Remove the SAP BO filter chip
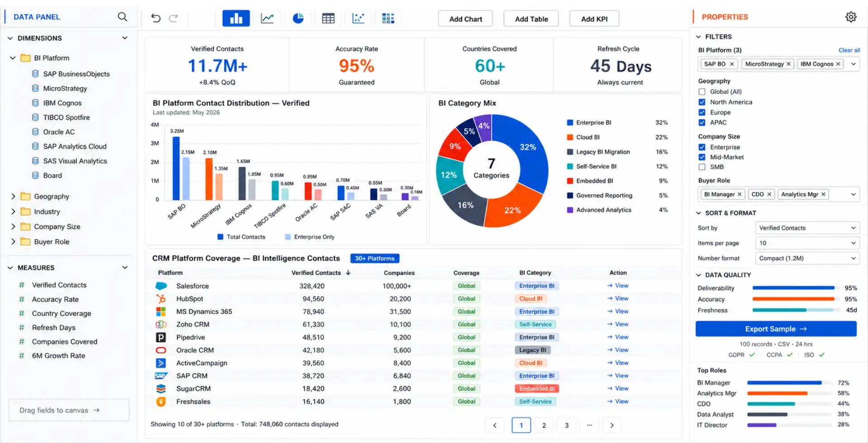Viewport: 868px width, 443px height. pyautogui.click(x=731, y=64)
